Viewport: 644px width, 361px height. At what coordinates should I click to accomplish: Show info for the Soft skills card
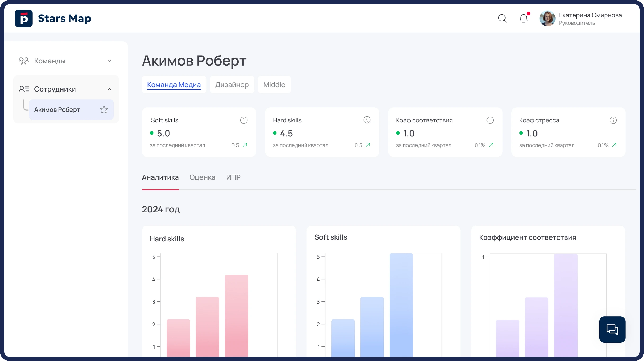pos(244,120)
